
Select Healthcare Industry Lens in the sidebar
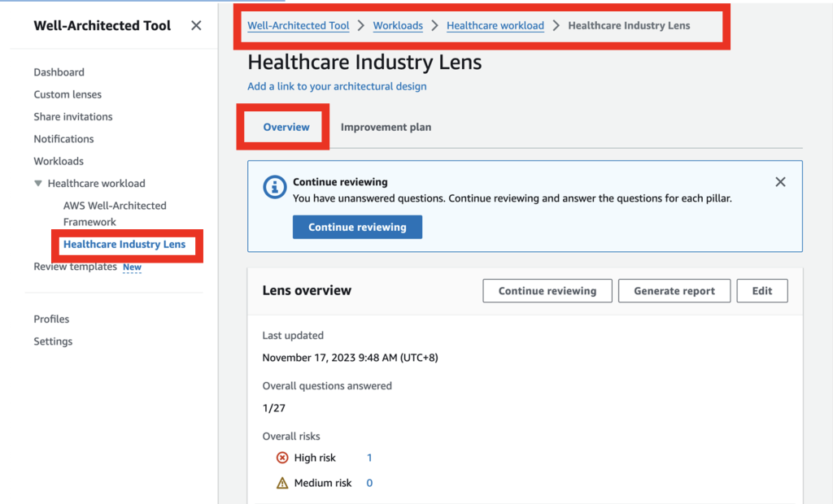(124, 245)
